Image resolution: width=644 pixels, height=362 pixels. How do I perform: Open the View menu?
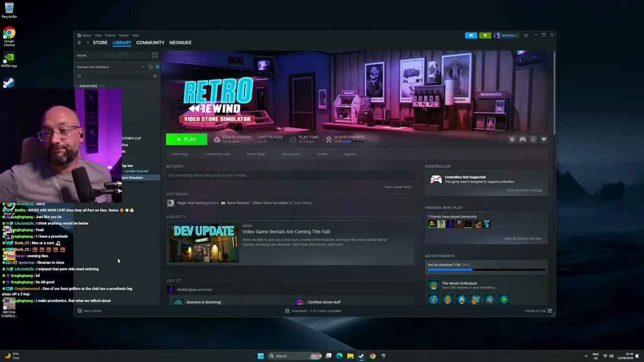click(x=98, y=35)
